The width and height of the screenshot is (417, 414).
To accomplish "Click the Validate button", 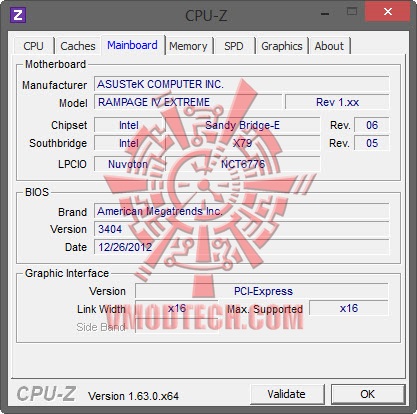I will point(287,394).
